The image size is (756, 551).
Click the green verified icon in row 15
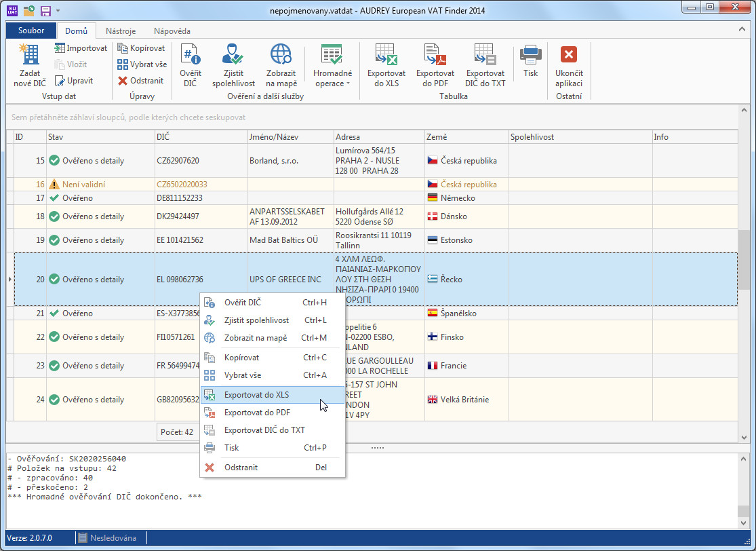54,161
